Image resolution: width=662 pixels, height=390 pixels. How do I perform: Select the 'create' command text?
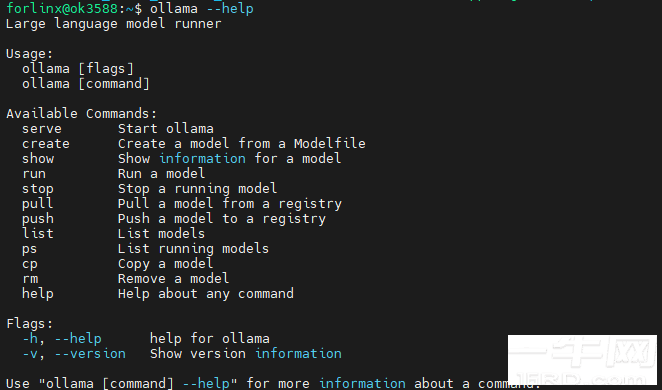46,144
